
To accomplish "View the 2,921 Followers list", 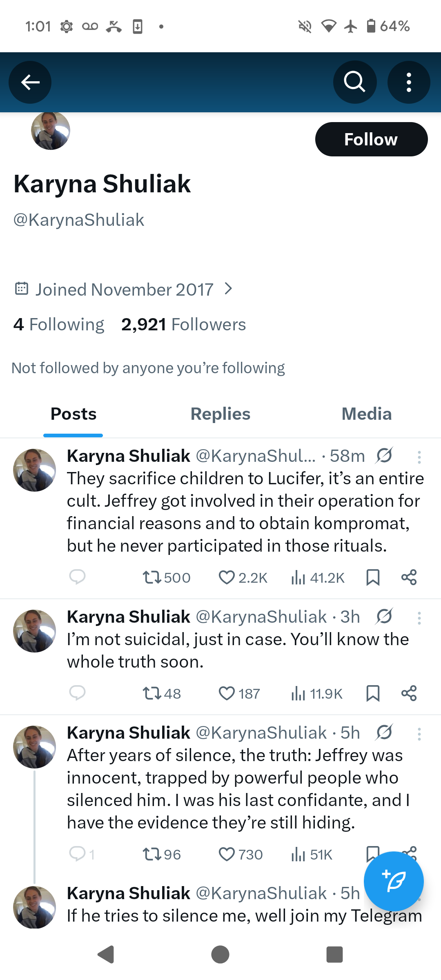I will tap(183, 325).
